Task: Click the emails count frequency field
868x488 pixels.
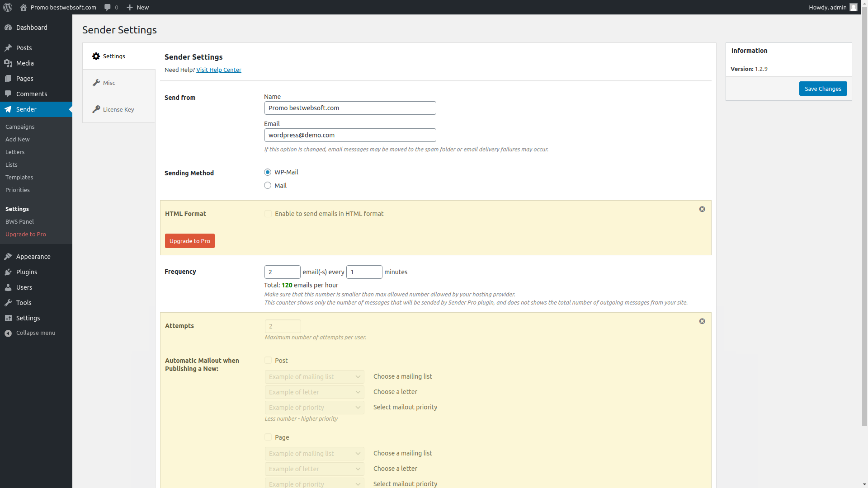Action: click(283, 272)
